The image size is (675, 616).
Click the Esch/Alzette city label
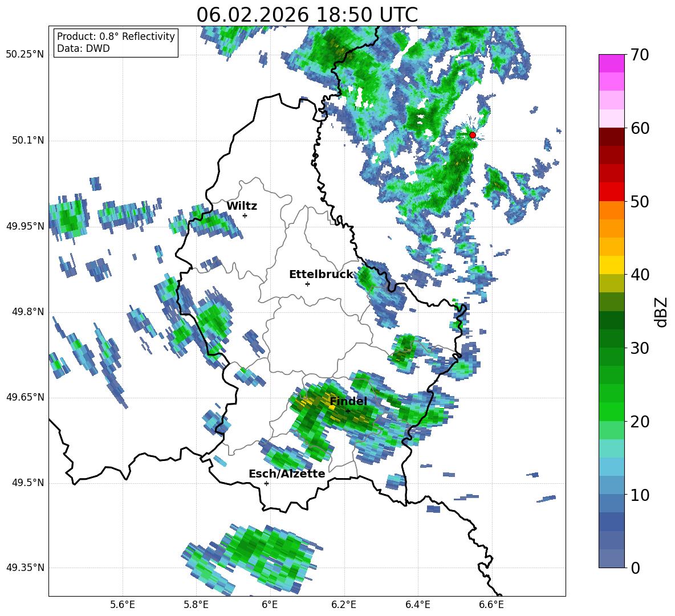pyautogui.click(x=287, y=474)
